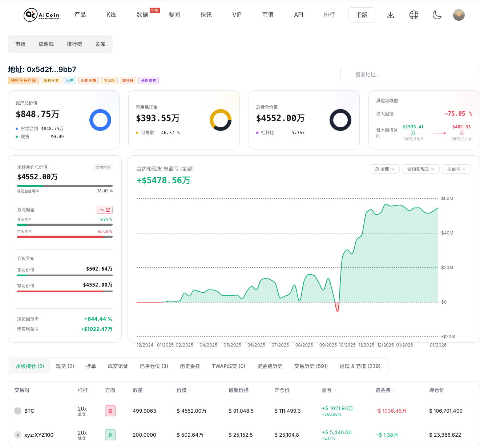Click the xyz:XYZ100 token icon
480x448 pixels.
(18, 435)
